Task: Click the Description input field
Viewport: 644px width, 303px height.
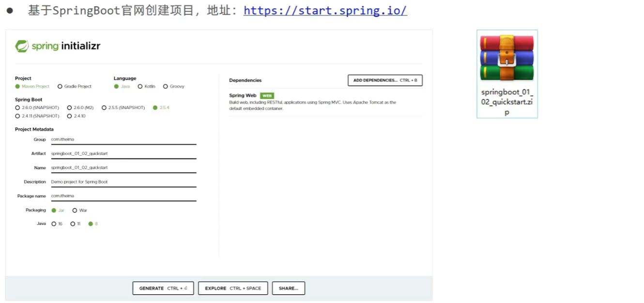Action: click(x=123, y=182)
